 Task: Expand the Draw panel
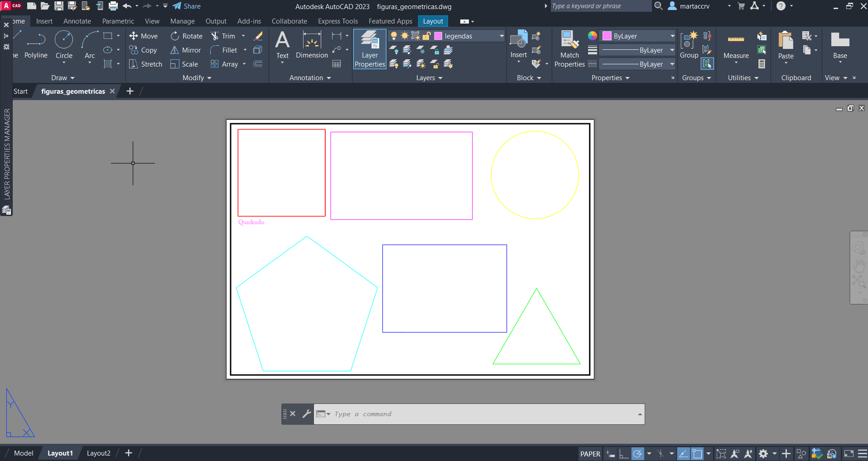(x=63, y=78)
